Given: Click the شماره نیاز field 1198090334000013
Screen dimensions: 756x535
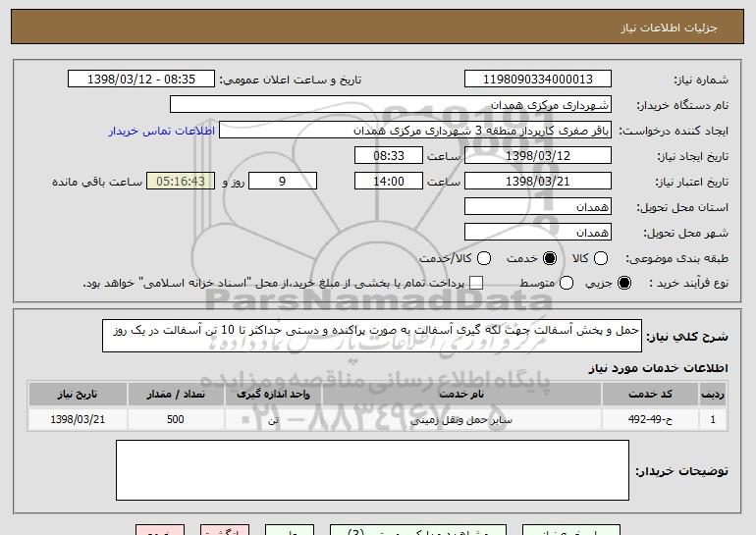Looking at the screenshot, I should click(x=538, y=80).
